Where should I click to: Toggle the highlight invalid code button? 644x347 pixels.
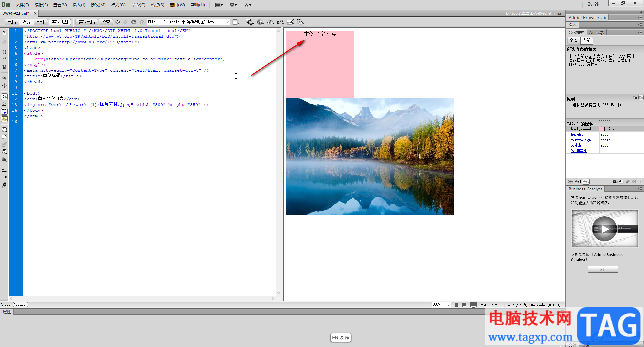coord(4,104)
